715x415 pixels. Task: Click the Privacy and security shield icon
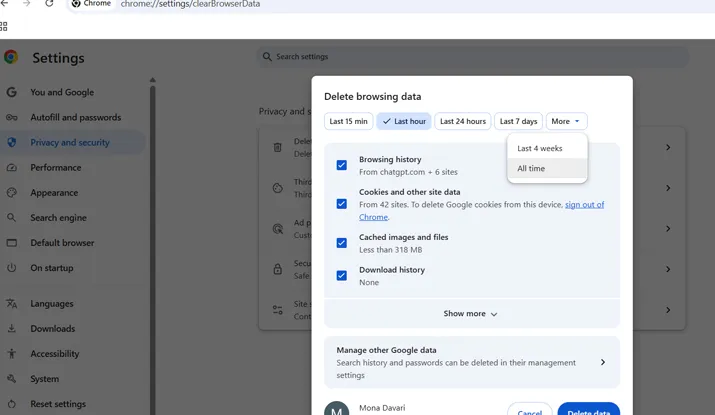point(12,142)
